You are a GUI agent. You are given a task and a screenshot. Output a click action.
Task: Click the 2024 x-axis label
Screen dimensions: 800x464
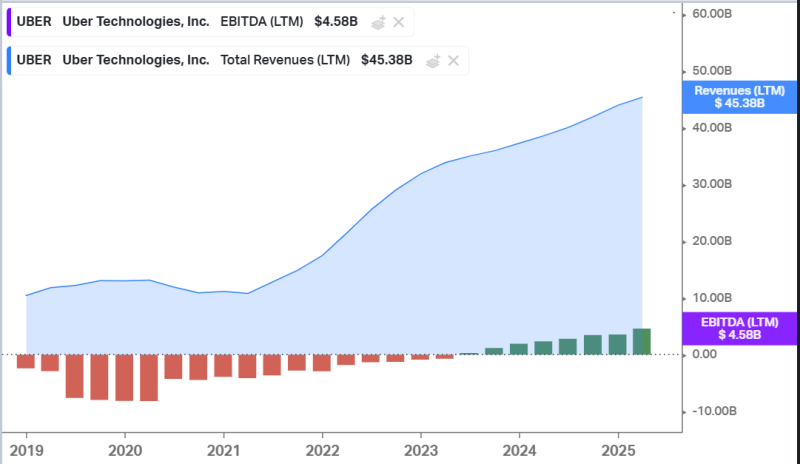(x=519, y=451)
